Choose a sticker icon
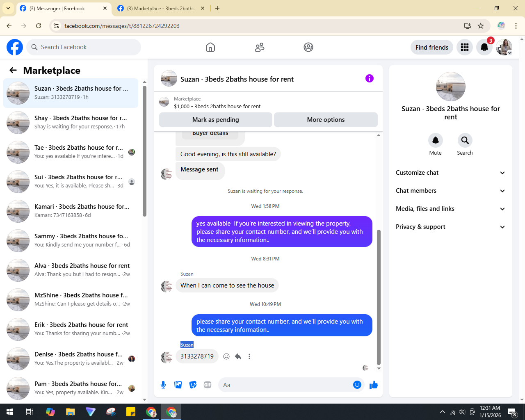Image resolution: width=525 pixels, height=420 pixels. click(x=193, y=385)
